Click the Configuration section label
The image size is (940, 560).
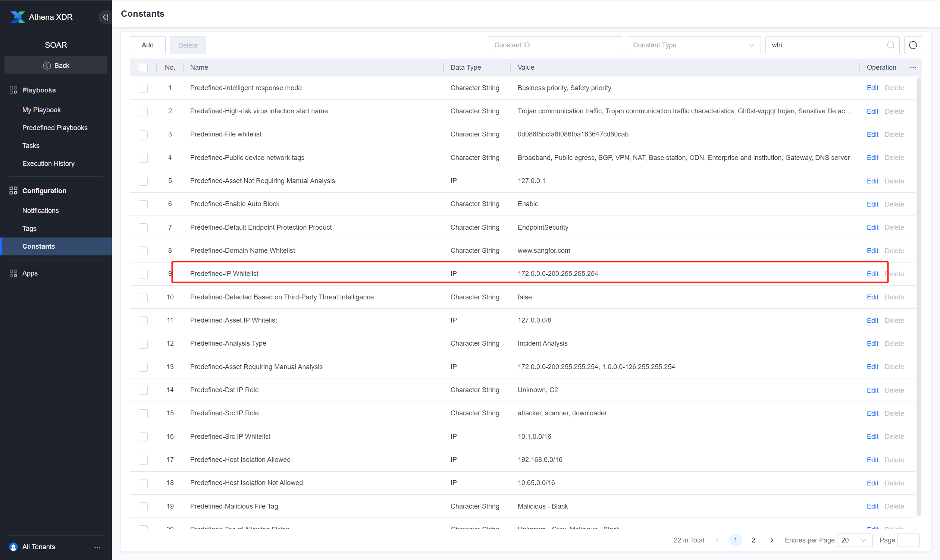pyautogui.click(x=44, y=191)
